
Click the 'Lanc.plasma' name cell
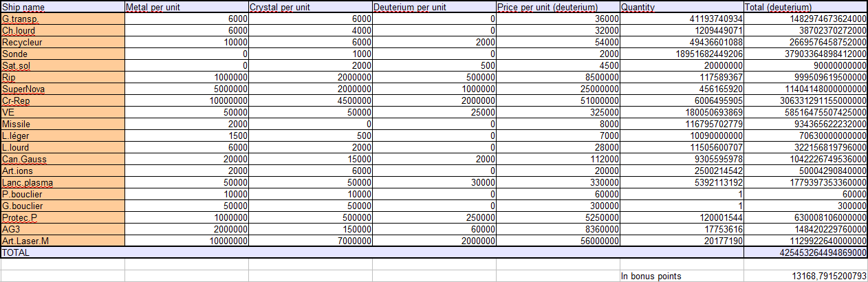click(x=62, y=183)
